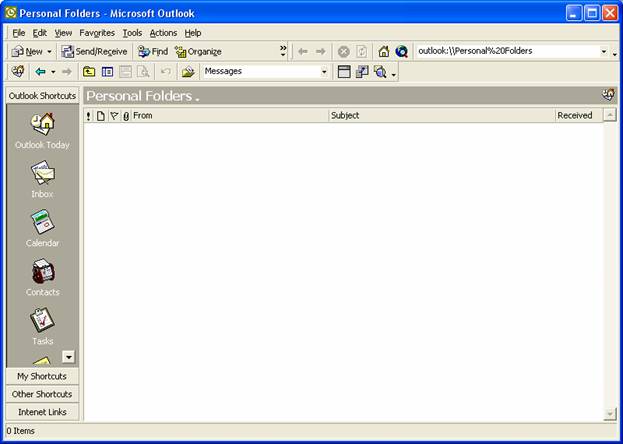623x444 pixels.
Task: Open the New item dropdown arrow
Action: 49,52
